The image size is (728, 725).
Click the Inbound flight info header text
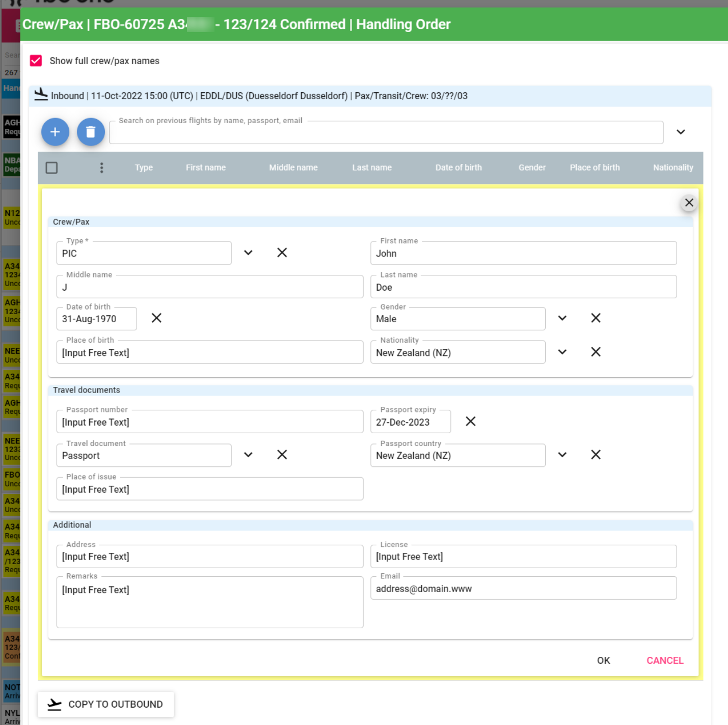tap(259, 96)
